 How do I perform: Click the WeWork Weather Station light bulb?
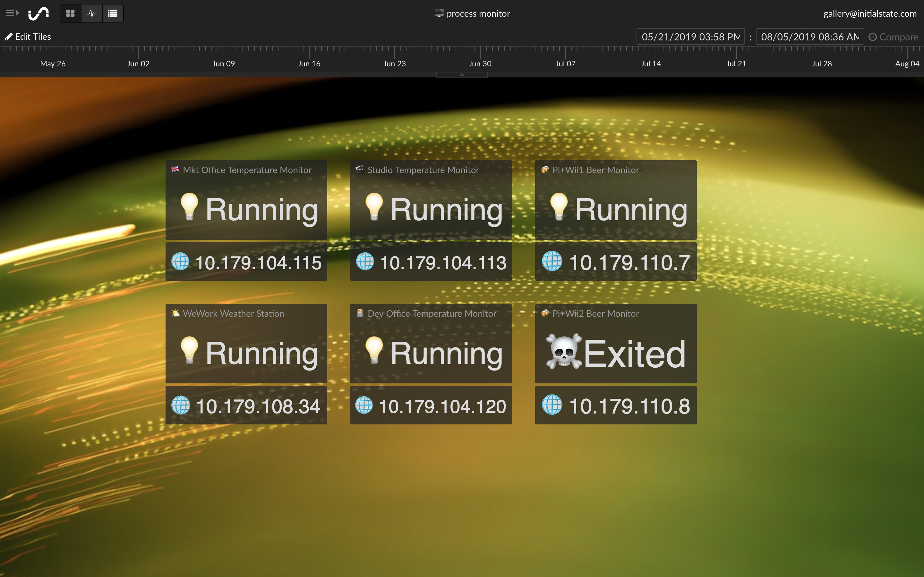pos(189,350)
